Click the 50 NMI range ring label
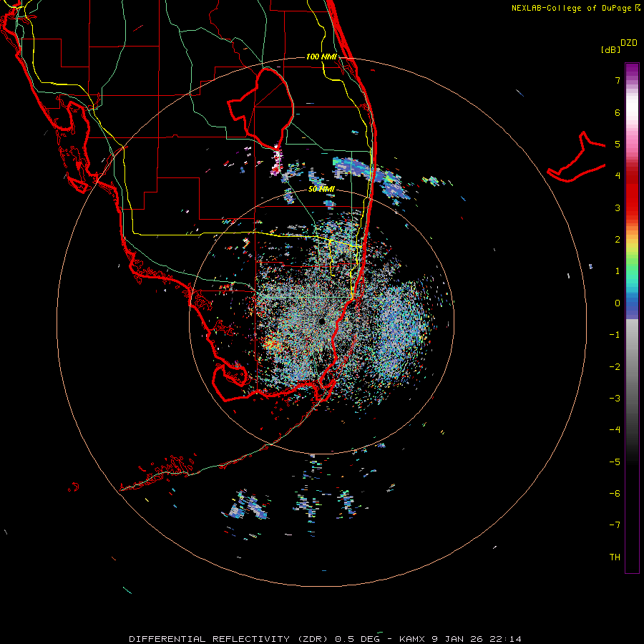Image resolution: width=644 pixels, height=644 pixels. tap(321, 189)
